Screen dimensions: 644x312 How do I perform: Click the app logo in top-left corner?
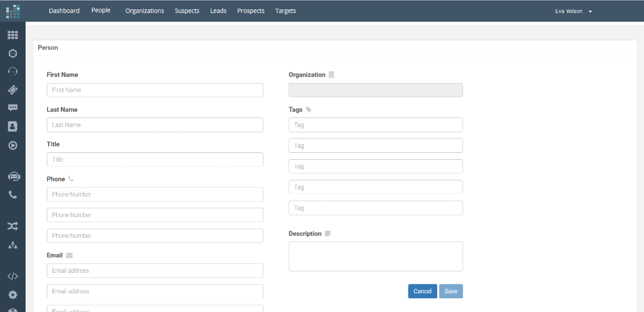(12, 11)
